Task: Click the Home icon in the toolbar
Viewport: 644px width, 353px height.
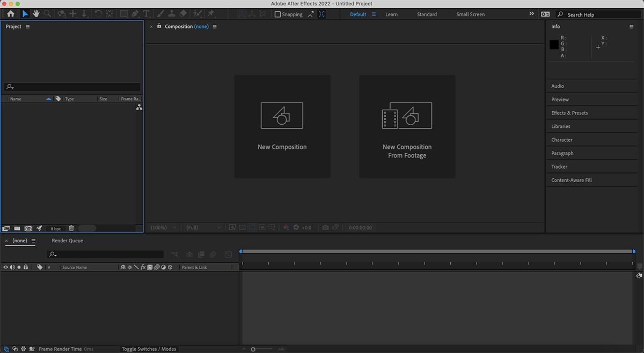Action: (x=11, y=13)
